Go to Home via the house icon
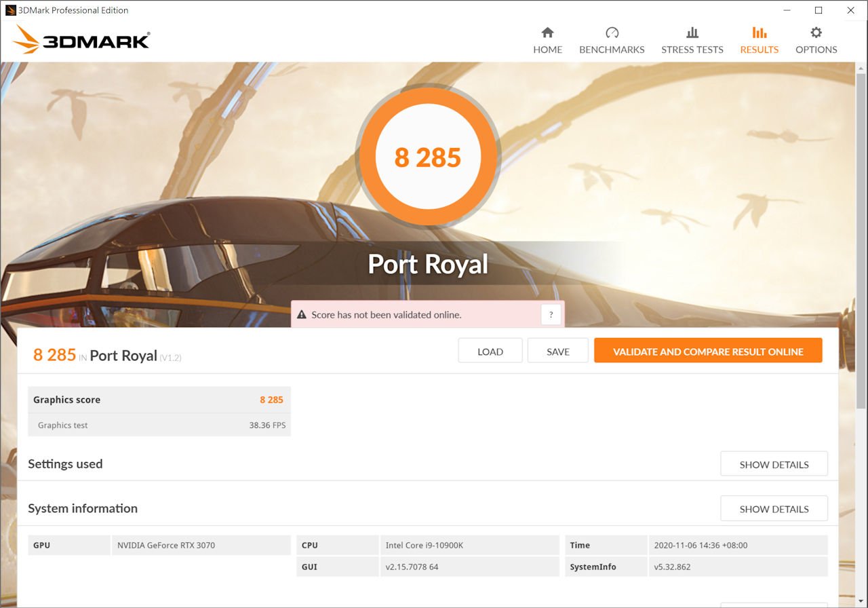This screenshot has height=608, width=868. [547, 33]
